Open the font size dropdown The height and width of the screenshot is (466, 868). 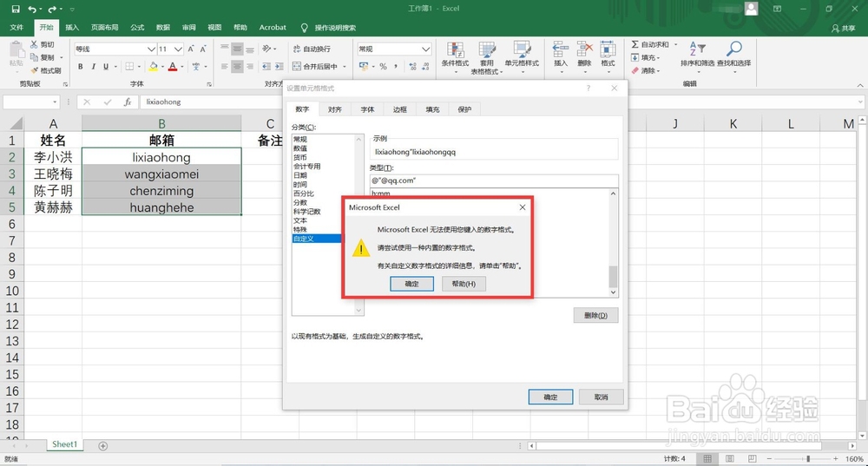178,49
